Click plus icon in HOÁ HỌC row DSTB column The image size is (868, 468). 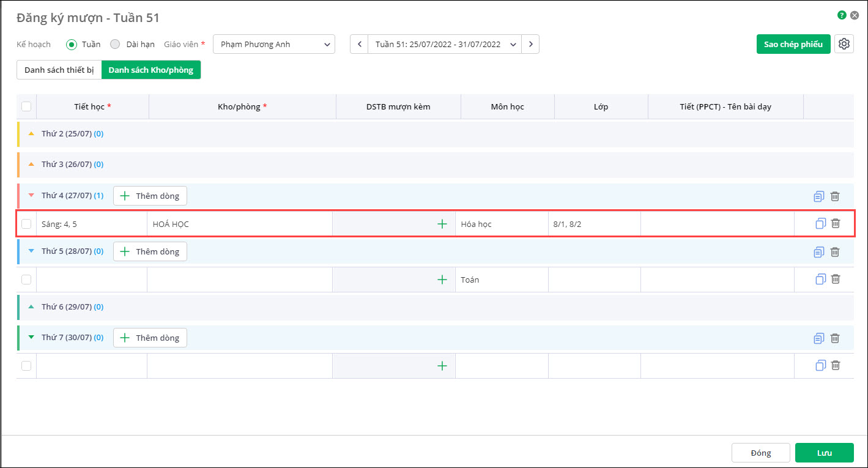coord(442,224)
